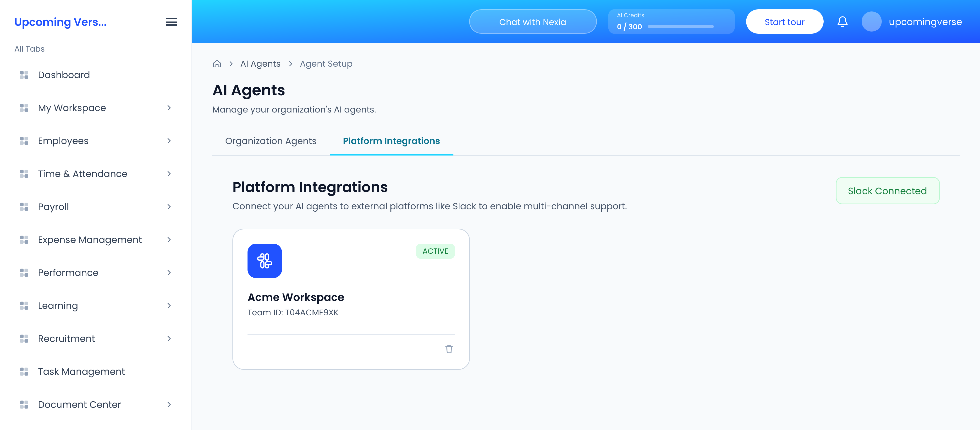Select the Platform Integrations tab

391,141
